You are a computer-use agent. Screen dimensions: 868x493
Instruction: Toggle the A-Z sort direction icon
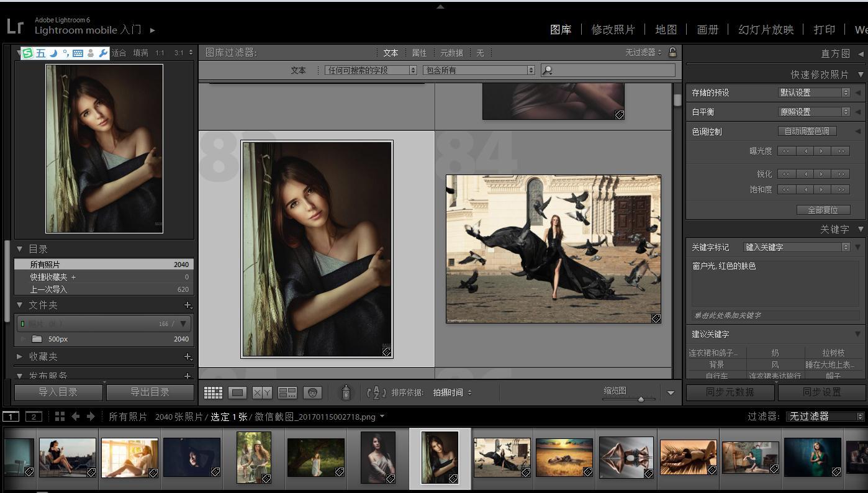[x=376, y=392]
